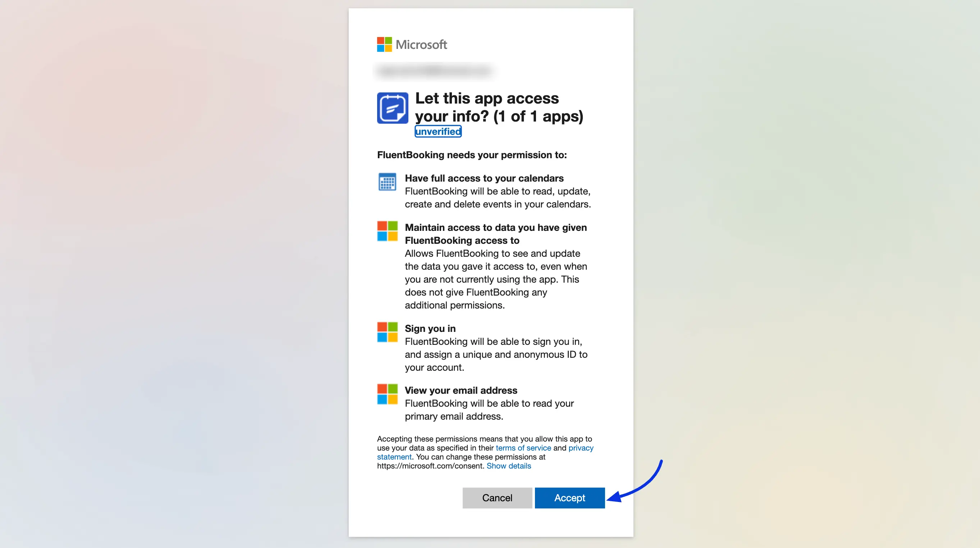The image size is (980, 548).
Task: Click the https://microsoft.com/consent text
Action: 431,466
